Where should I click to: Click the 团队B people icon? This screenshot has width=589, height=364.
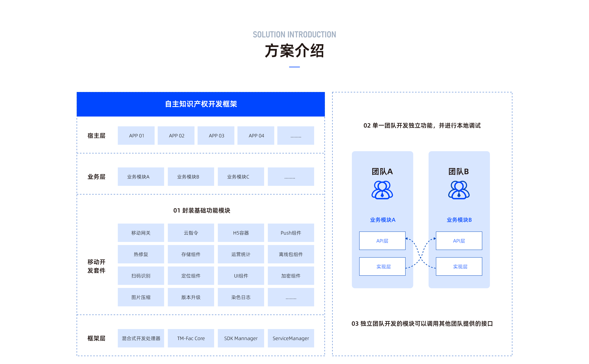(459, 190)
